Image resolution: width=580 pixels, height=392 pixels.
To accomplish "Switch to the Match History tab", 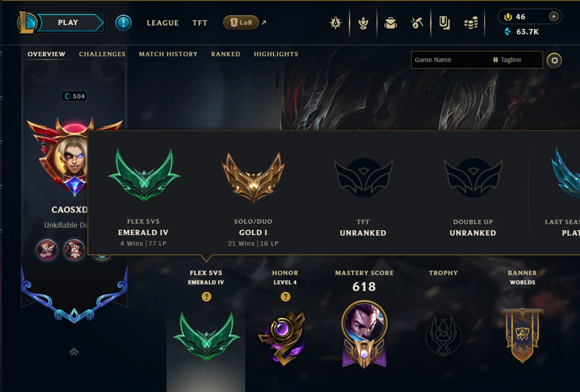I will coord(168,54).
